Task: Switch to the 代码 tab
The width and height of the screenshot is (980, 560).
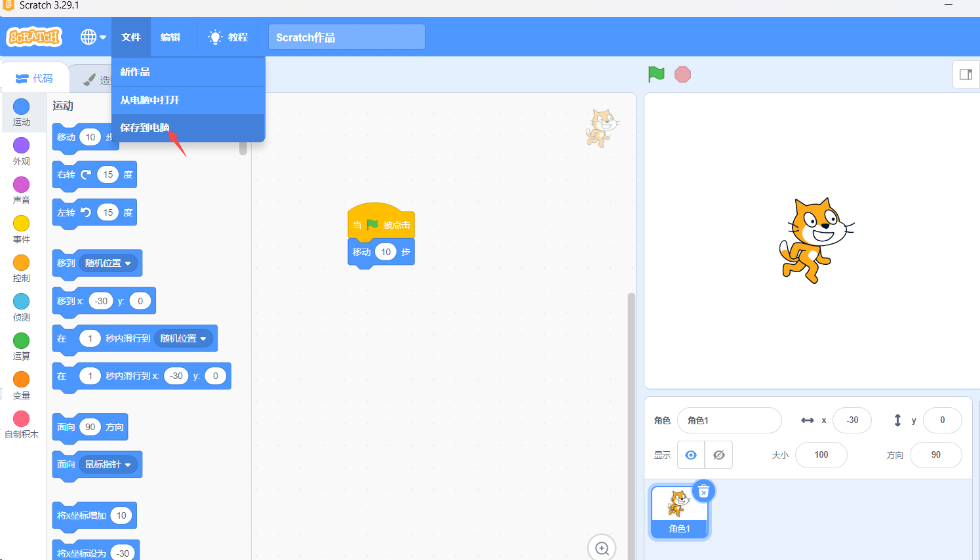Action: [x=34, y=79]
